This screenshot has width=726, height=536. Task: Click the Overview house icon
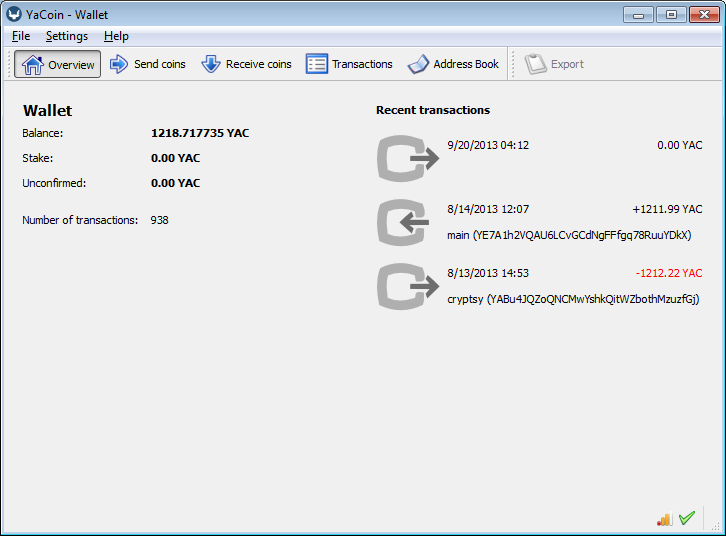32,64
